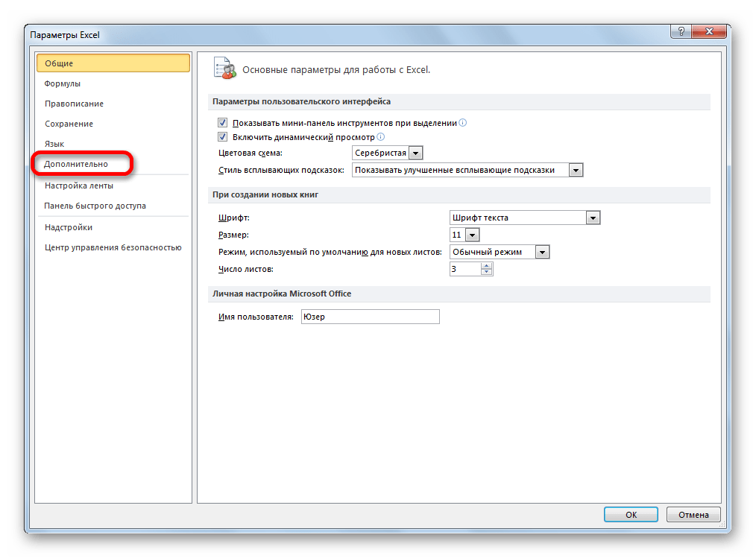
Task: Click the Число листов value field
Action: coord(465,269)
